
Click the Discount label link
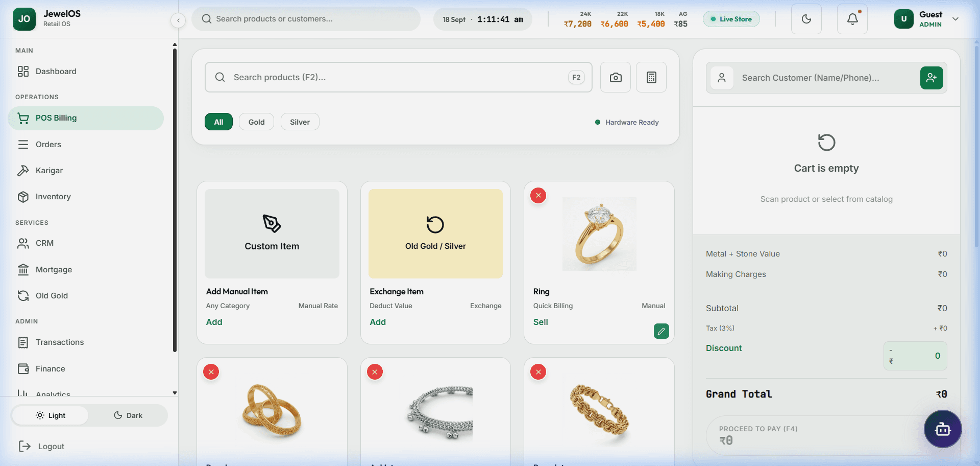point(724,348)
